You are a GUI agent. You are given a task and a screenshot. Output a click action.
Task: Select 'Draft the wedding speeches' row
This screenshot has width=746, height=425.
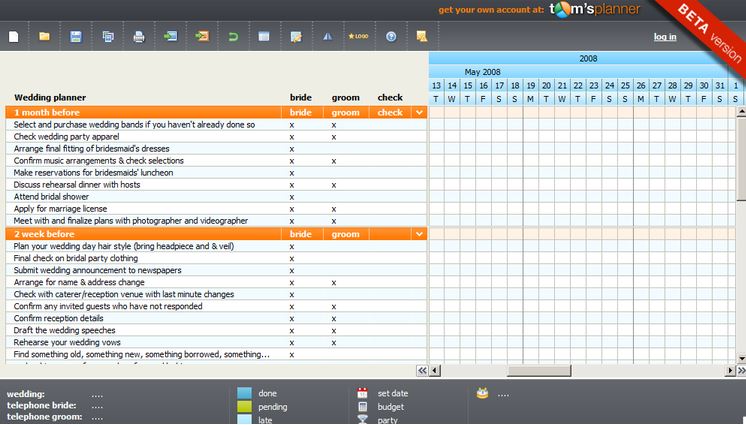[216, 330]
